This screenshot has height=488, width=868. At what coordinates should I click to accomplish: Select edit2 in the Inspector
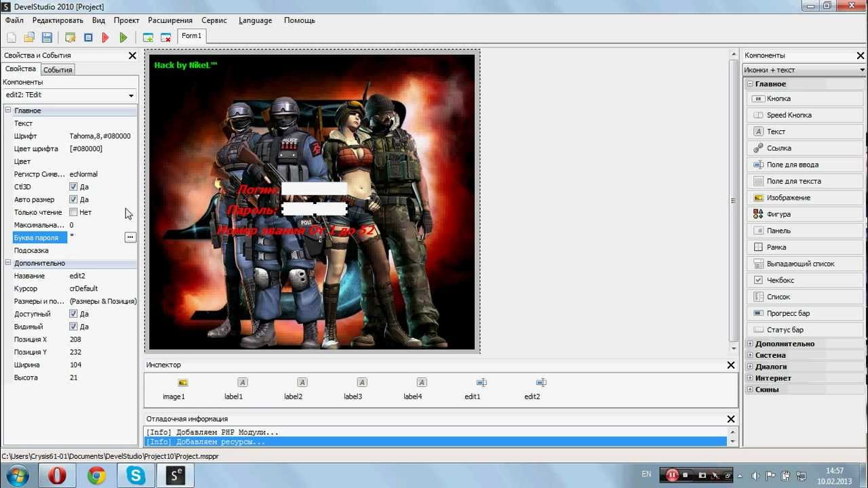pyautogui.click(x=532, y=389)
